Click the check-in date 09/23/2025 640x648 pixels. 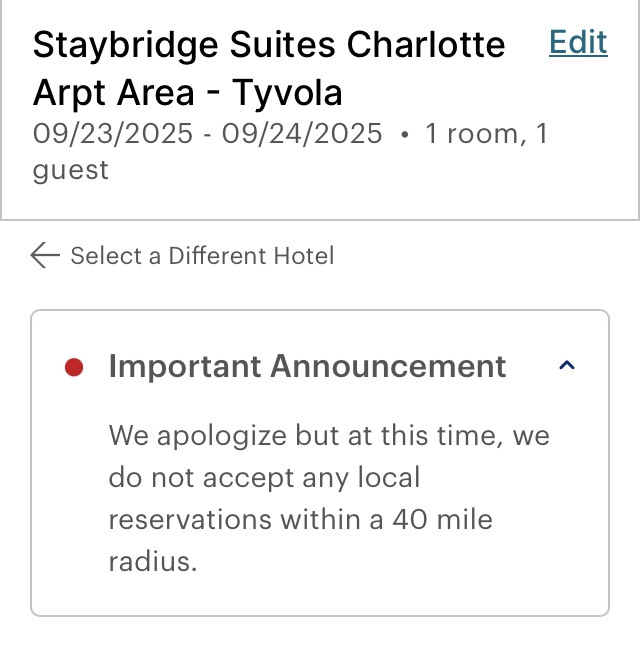click(113, 133)
